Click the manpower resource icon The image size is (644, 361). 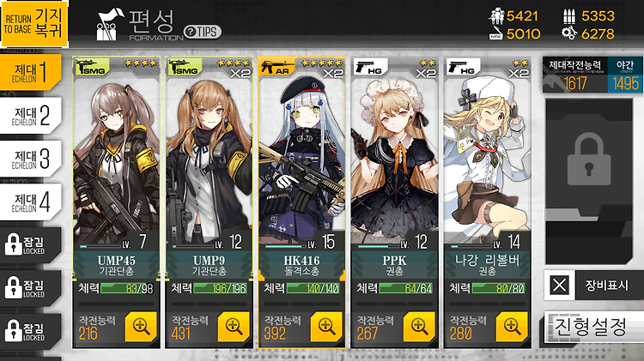coord(497,15)
